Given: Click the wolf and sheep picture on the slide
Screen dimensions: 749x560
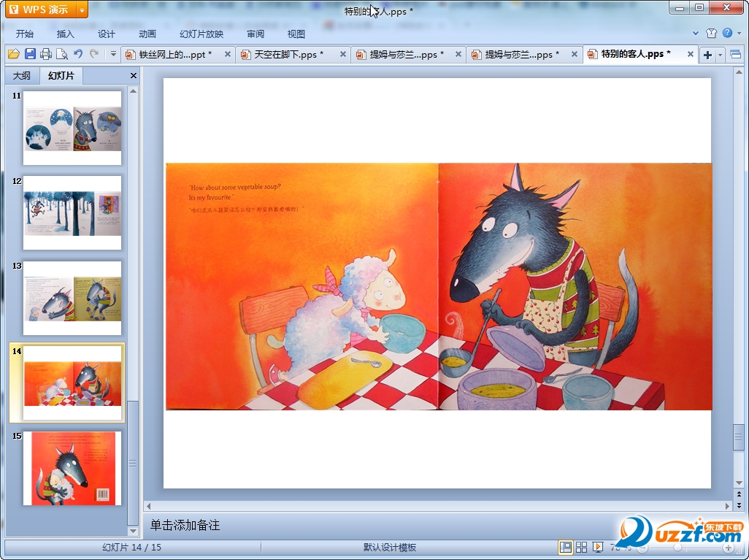Looking at the screenshot, I should coord(439,287).
